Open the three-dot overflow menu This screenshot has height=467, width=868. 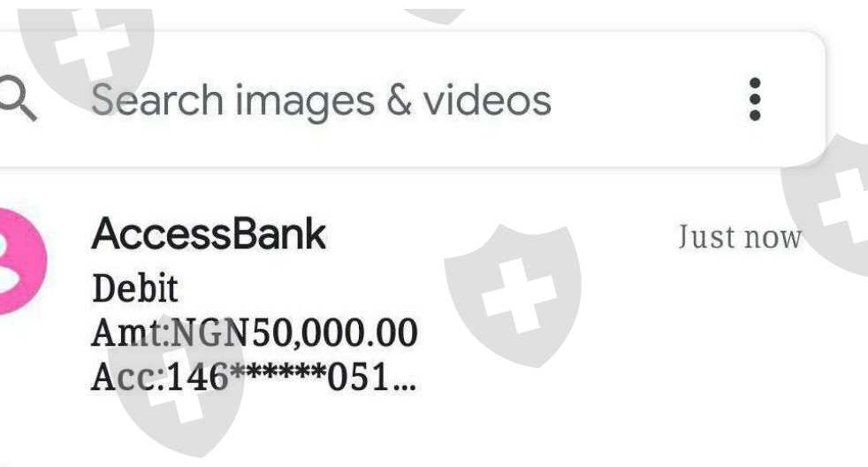(755, 99)
